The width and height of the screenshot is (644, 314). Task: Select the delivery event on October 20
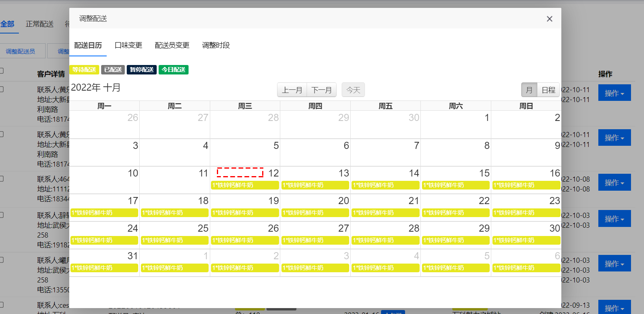click(315, 213)
